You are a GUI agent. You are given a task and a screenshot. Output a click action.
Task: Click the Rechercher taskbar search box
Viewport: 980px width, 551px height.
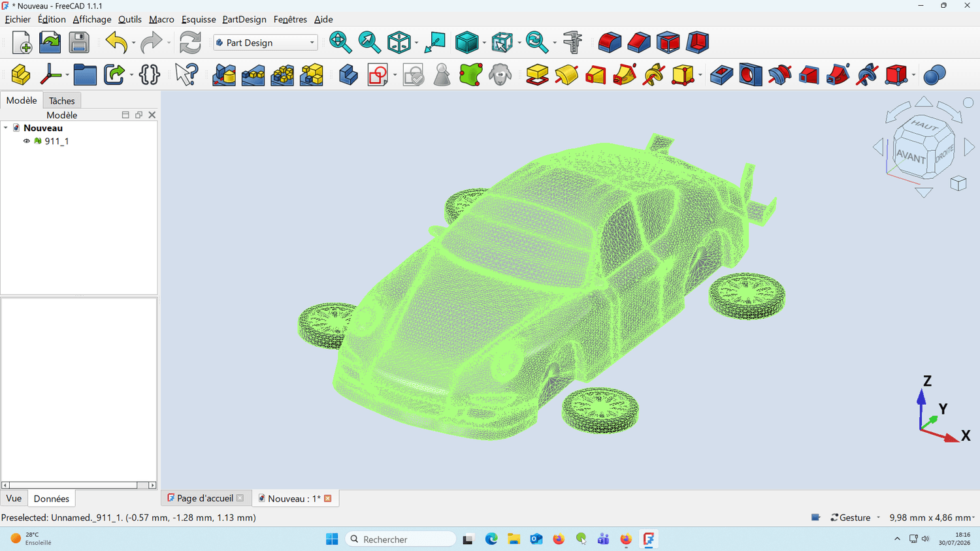coord(400,539)
